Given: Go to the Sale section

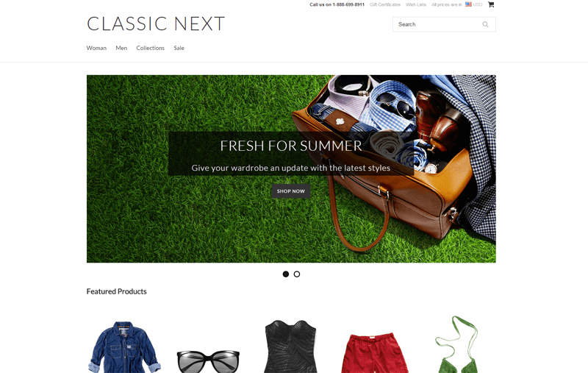Looking at the screenshot, I should coord(179,48).
